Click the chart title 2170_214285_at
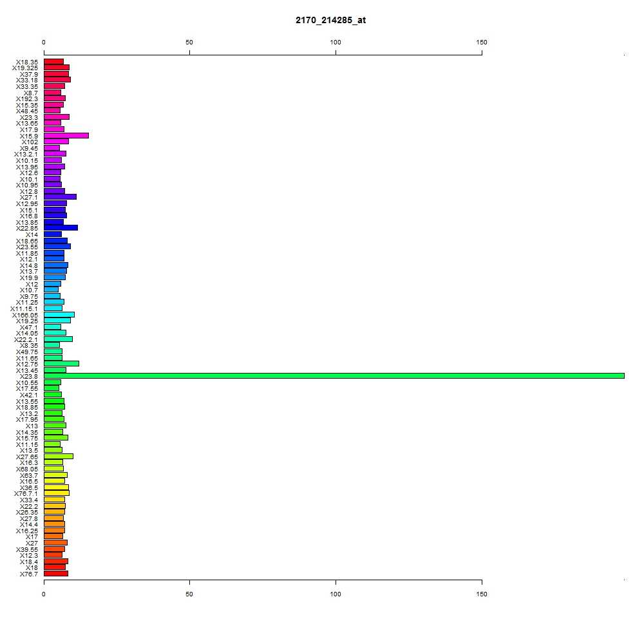The height and width of the screenshot is (644, 644). coord(330,20)
